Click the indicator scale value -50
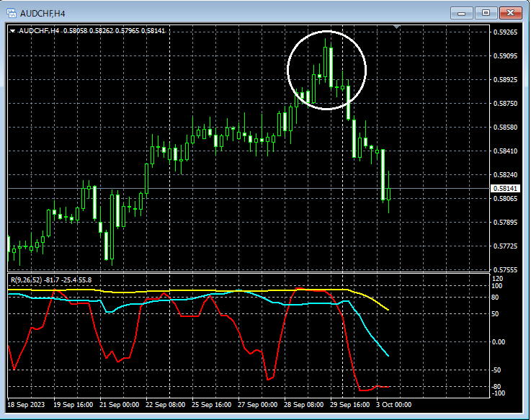Image resolution: width=531 pixels, height=420 pixels. [496, 370]
